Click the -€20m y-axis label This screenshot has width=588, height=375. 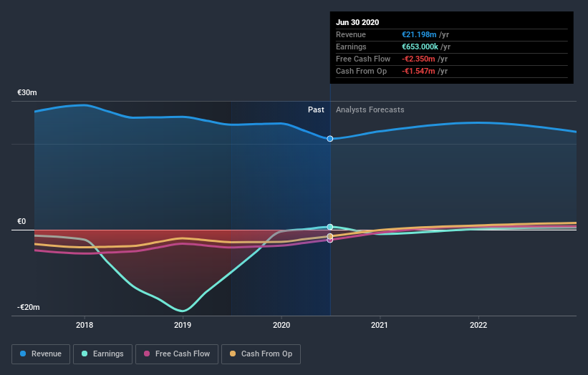29,307
